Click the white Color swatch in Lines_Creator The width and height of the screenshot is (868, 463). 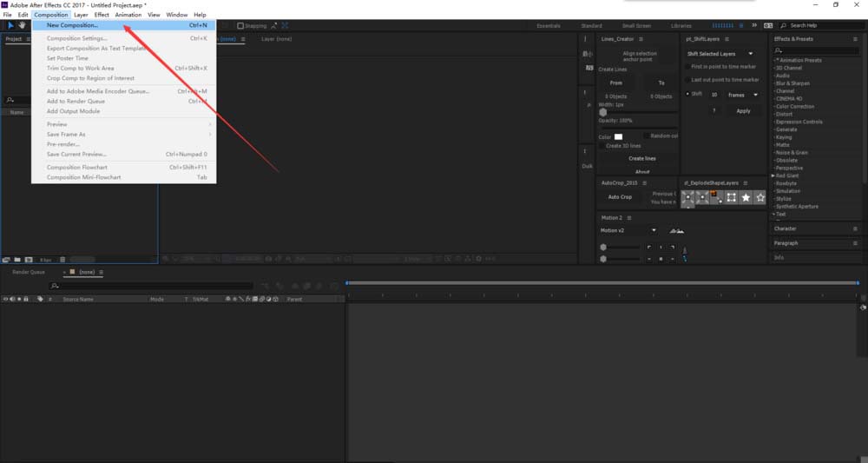[619, 136]
